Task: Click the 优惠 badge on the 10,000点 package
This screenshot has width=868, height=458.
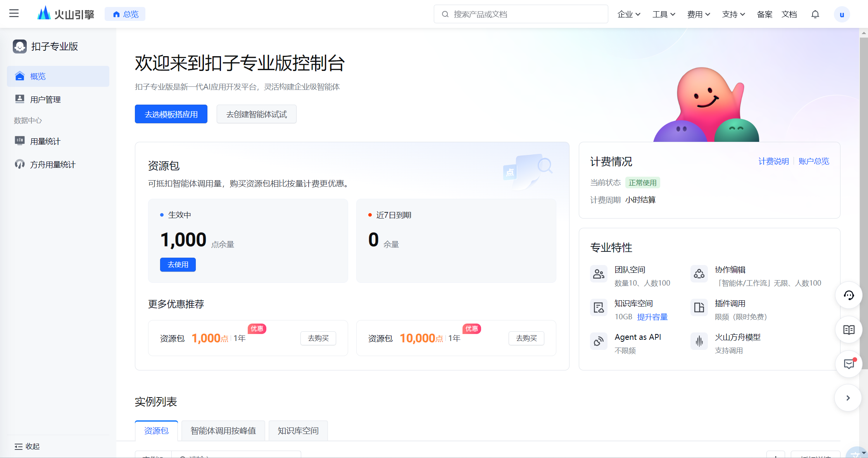Action: (x=471, y=329)
